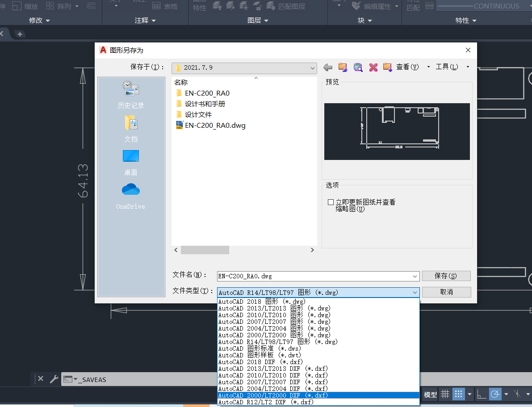532x407 pixels.
Task: Expand the 文件名 filename dropdown arrow
Action: (415, 276)
